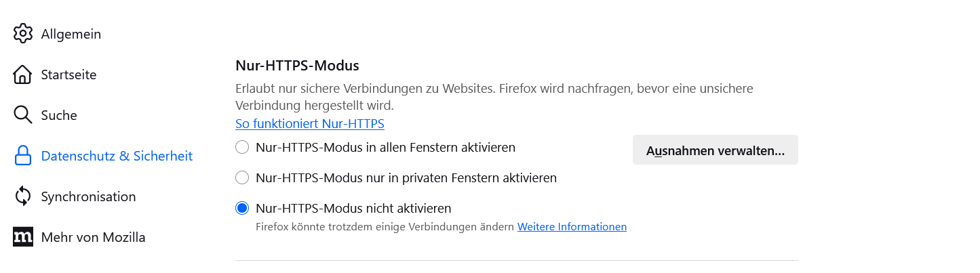This screenshot has height=273, width=980.
Task: Click the "Nur-HTTPS-Modus in allen Fenstern aktivieren" label text
Action: coord(385,147)
